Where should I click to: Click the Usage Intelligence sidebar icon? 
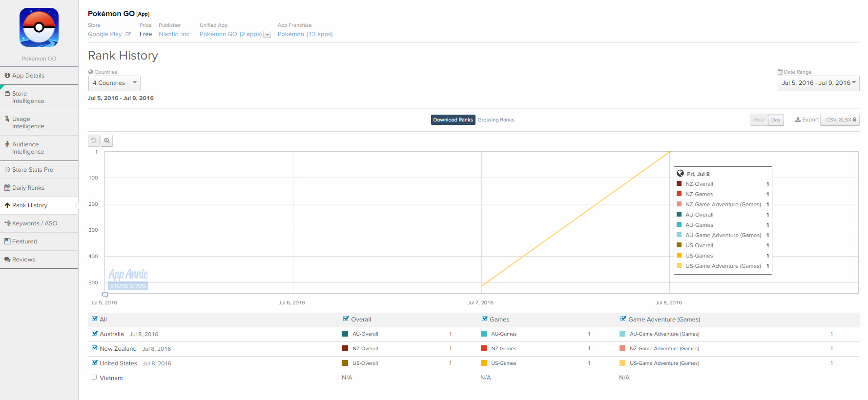[x=7, y=119]
